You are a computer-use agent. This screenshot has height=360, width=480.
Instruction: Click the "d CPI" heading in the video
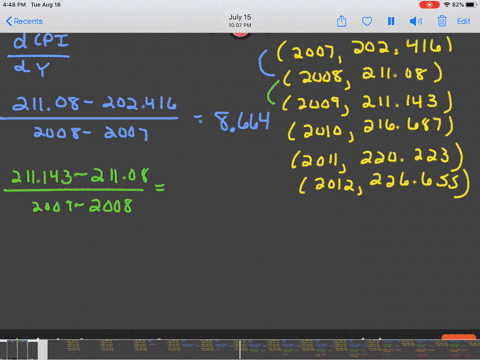pos(41,42)
